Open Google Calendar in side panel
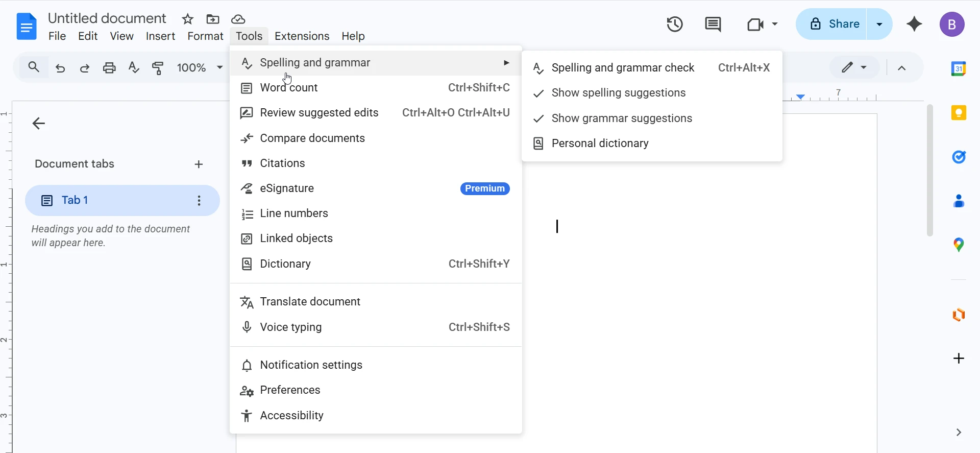The width and height of the screenshot is (980, 453). pos(959,68)
